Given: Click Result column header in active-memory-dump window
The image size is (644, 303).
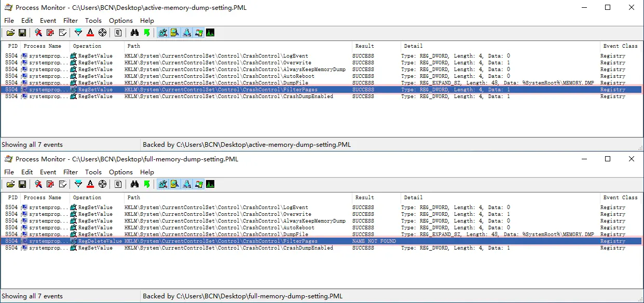Looking at the screenshot, I should click(376, 46).
